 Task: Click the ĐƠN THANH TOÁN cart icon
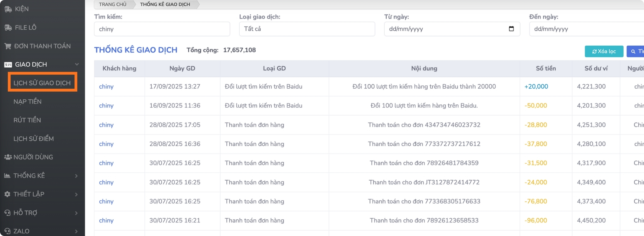(x=8, y=46)
